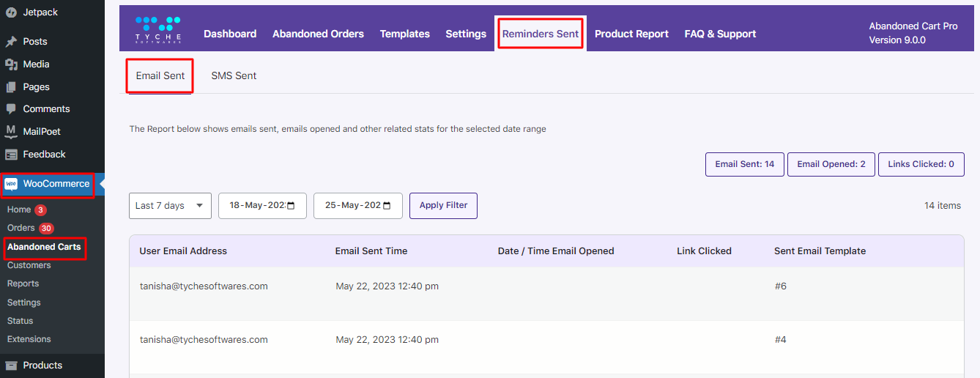
Task: Click the Home count badge 3
Action: (41, 210)
